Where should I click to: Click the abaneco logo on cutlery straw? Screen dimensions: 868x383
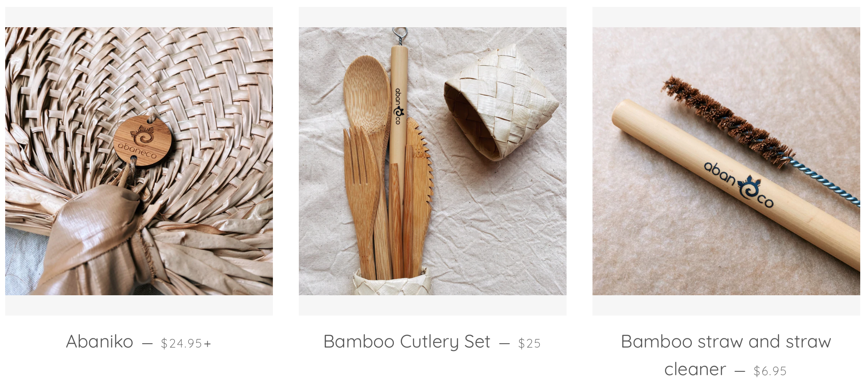click(x=399, y=106)
